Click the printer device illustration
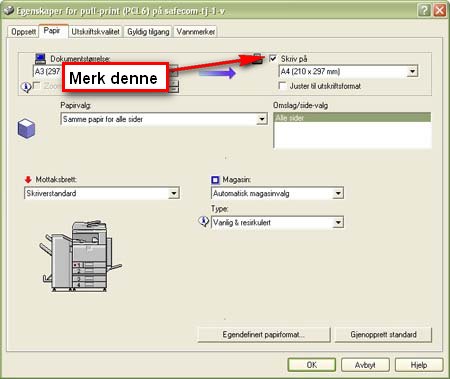450x379 pixels. [81, 256]
